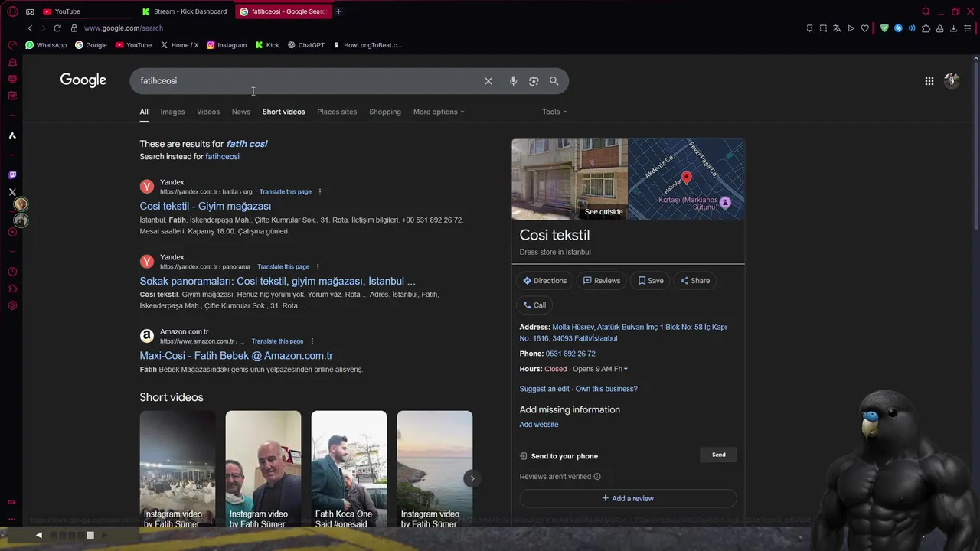Click the Google search magnifier button
Screen dimensions: 980x551
pyautogui.click(x=554, y=81)
